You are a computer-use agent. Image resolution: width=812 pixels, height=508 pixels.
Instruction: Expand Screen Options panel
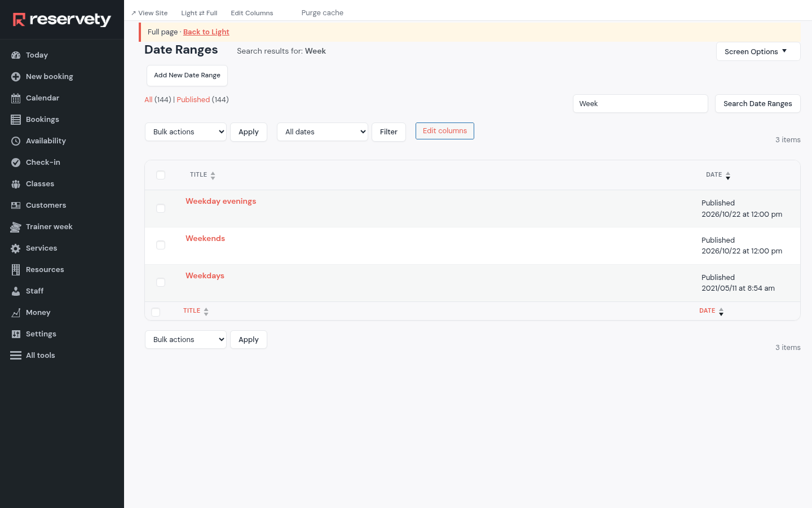[758, 51]
